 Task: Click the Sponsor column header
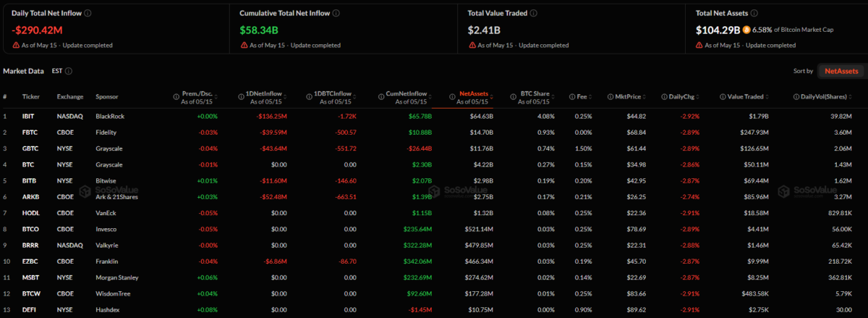[x=107, y=96]
